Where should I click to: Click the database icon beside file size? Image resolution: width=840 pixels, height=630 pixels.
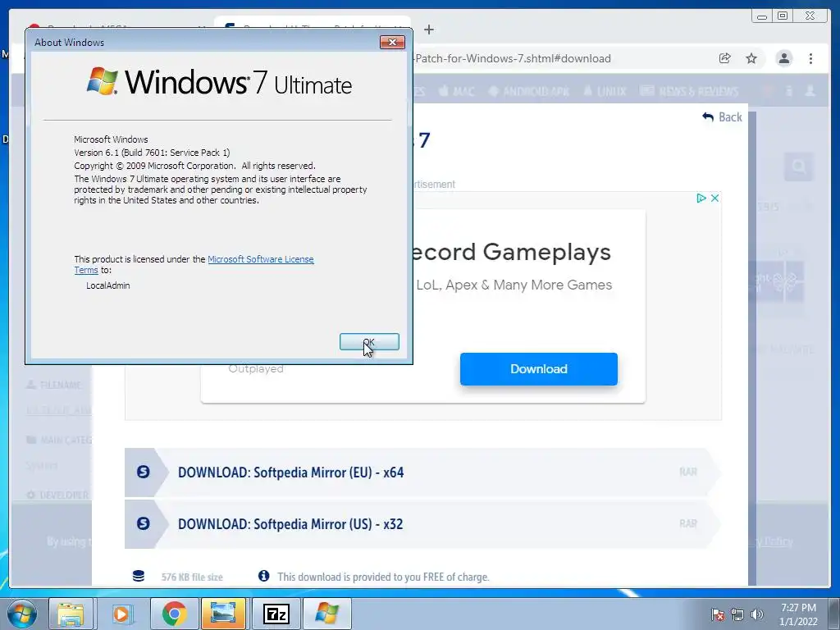point(138,576)
